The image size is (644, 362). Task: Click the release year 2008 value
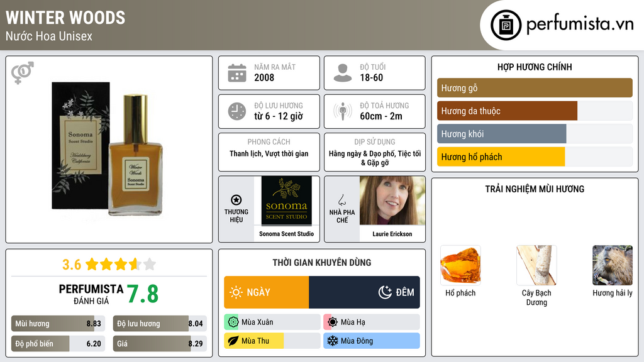pyautogui.click(x=264, y=77)
